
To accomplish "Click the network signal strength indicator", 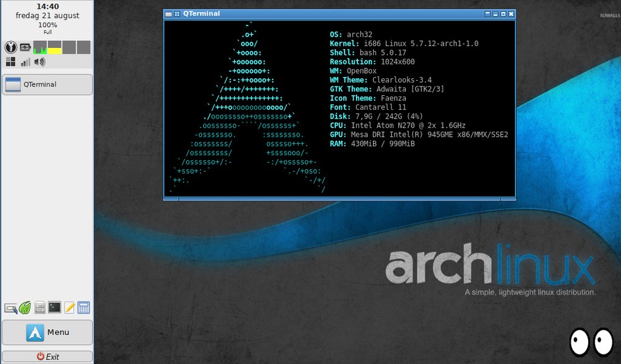I will coord(25,62).
